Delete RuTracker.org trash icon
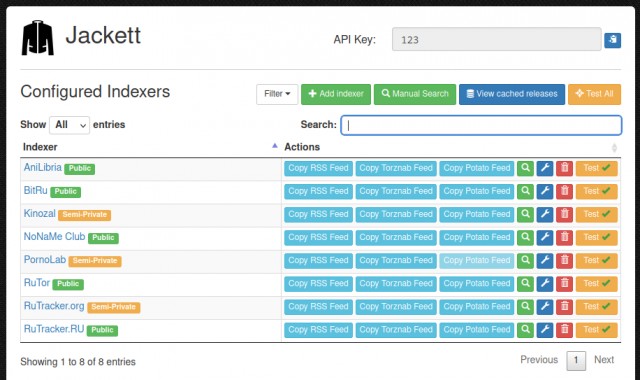The image size is (640, 380). (564, 307)
